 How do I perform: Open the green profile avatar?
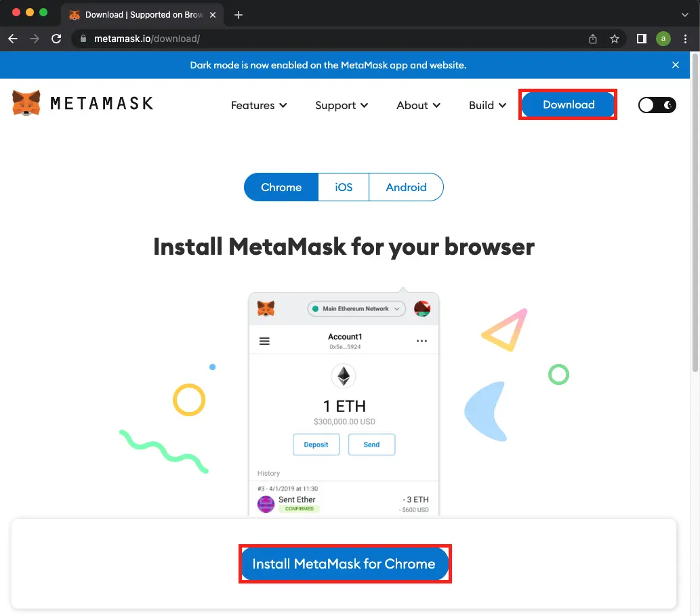click(663, 39)
